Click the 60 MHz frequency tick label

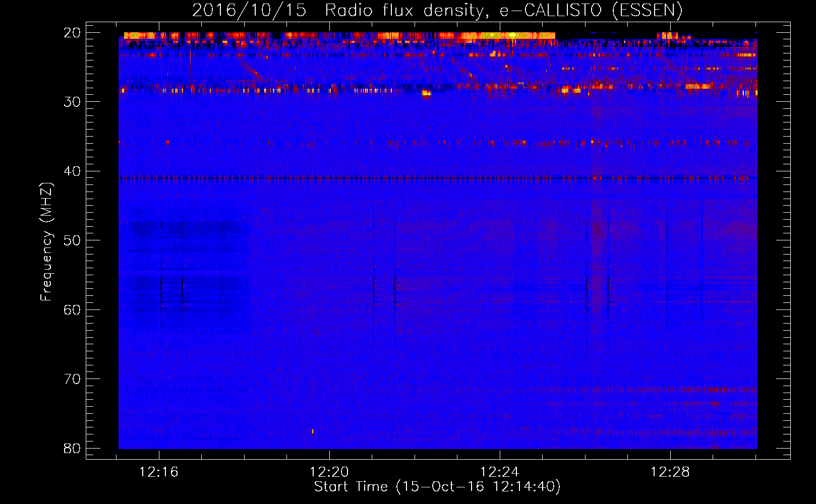pyautogui.click(x=72, y=310)
